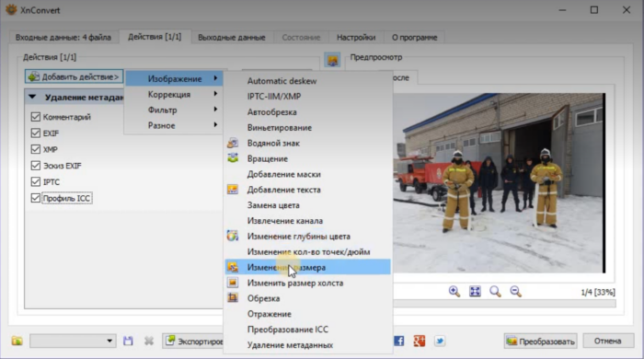The height and width of the screenshot is (359, 644).
Task: Choose Удаление метаданных menu item
Action: pyautogui.click(x=307, y=345)
